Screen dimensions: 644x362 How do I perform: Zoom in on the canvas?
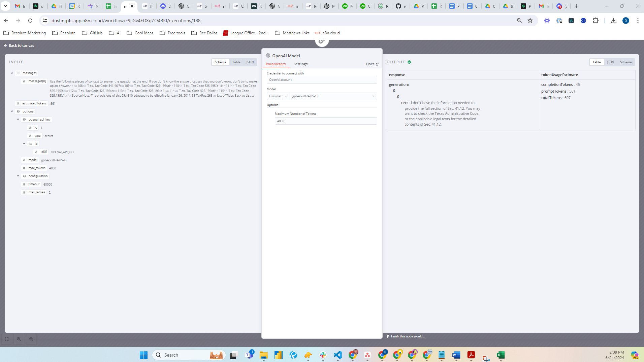coord(19,339)
